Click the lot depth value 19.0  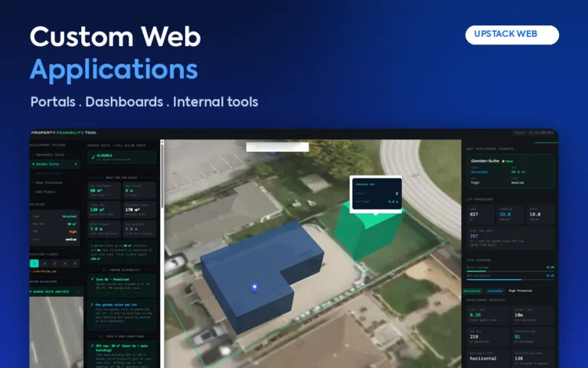(534, 215)
